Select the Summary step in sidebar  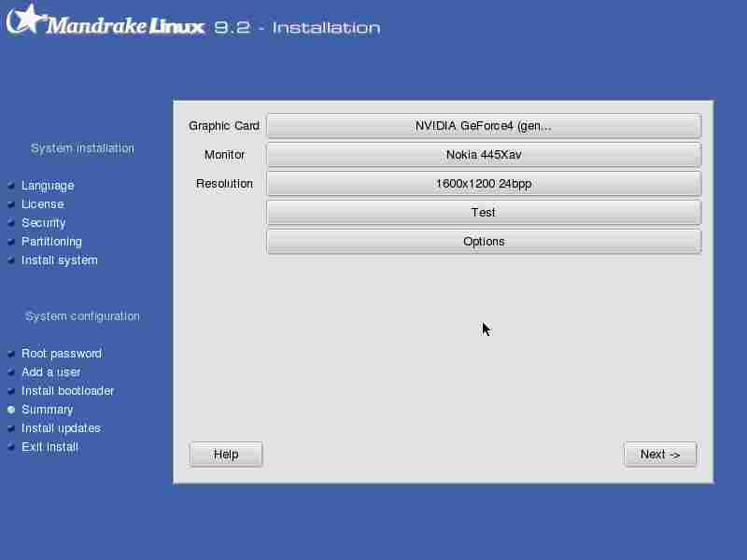(48, 410)
